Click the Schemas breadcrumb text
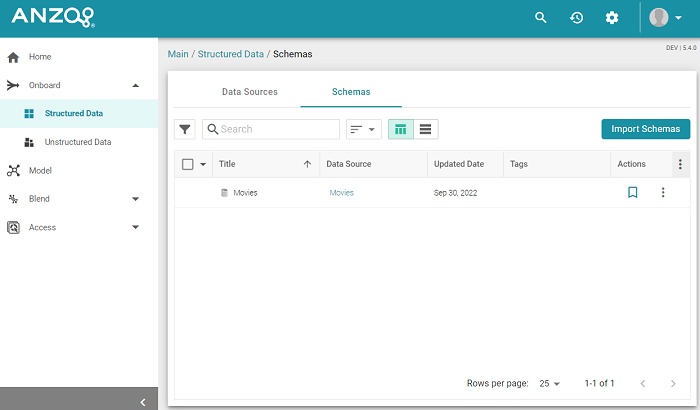The image size is (700, 410). pos(292,54)
